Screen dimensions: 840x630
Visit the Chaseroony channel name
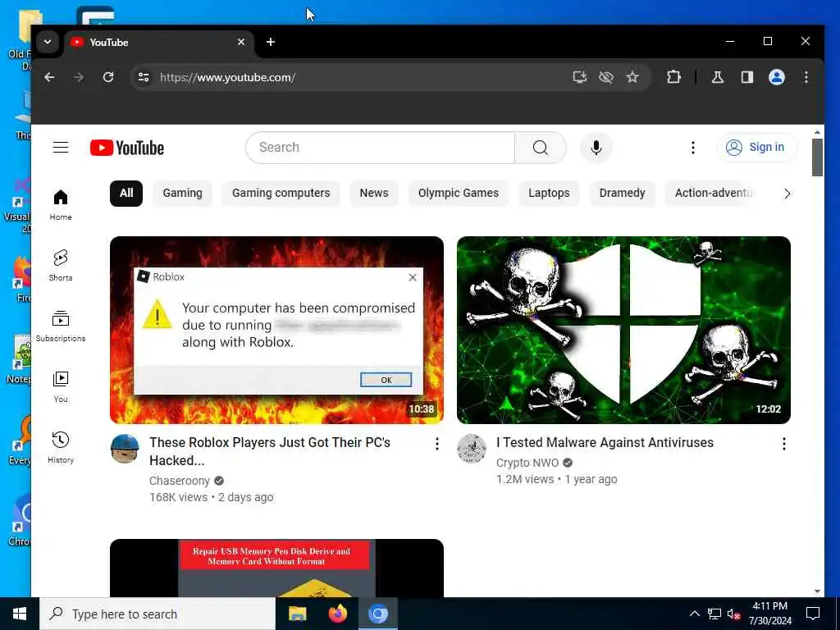tap(180, 481)
